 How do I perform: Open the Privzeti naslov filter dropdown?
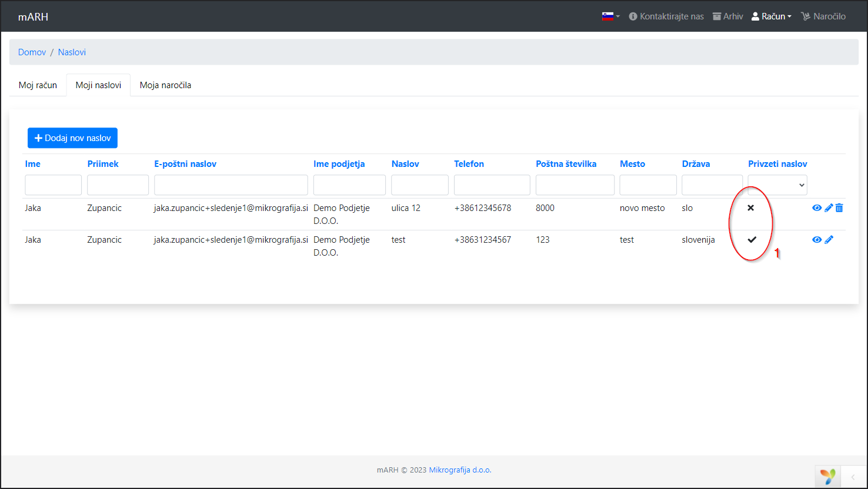pos(777,185)
